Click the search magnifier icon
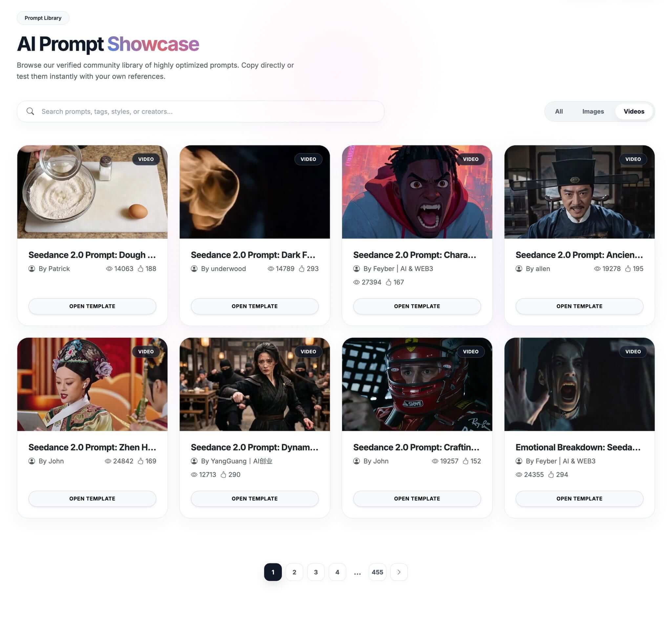The image size is (672, 622). (x=30, y=111)
